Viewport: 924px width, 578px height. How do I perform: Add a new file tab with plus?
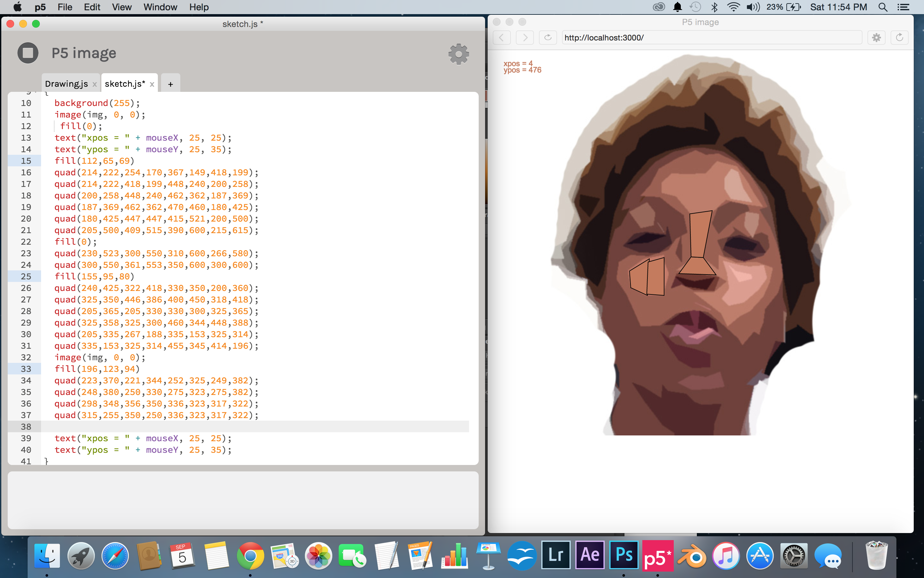pyautogui.click(x=170, y=84)
